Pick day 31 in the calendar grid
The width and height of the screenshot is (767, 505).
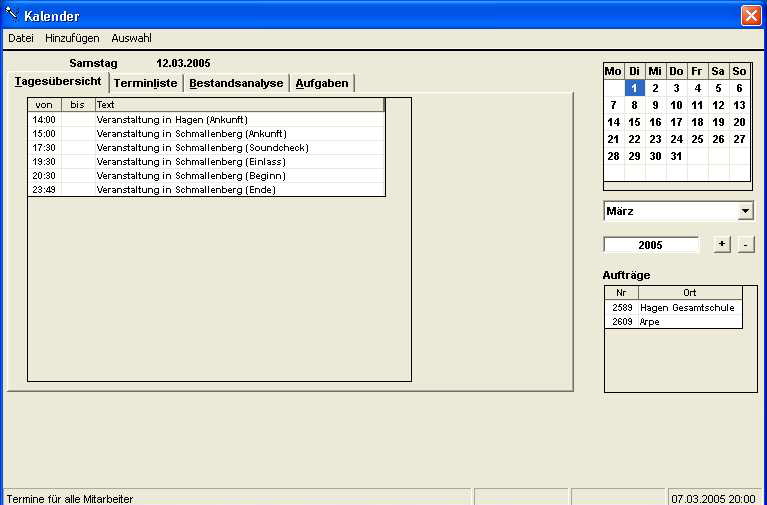point(676,156)
